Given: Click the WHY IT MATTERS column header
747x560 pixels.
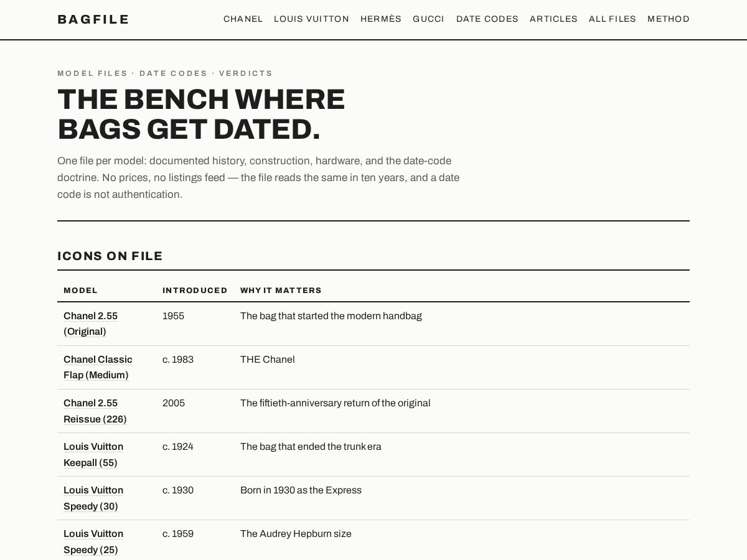Looking at the screenshot, I should pyautogui.click(x=281, y=291).
